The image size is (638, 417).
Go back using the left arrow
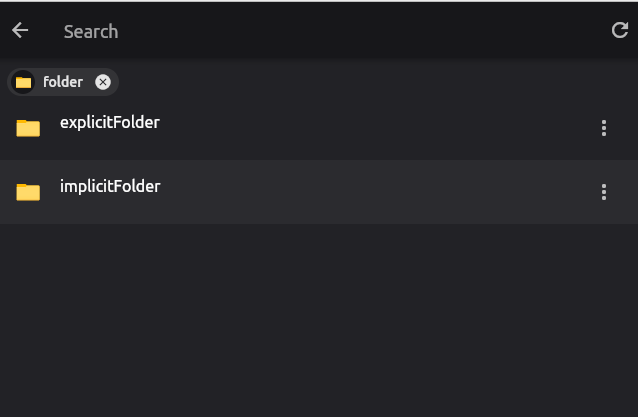(x=20, y=31)
